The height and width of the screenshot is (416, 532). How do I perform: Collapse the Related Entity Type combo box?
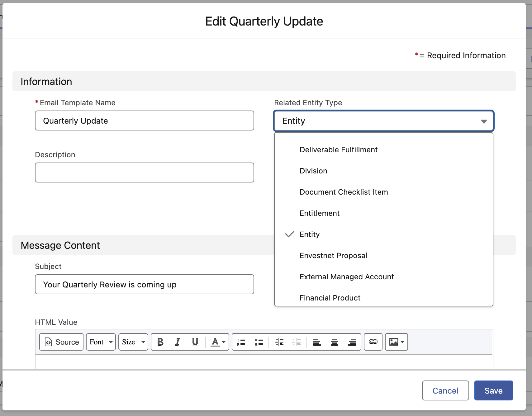[x=384, y=121]
